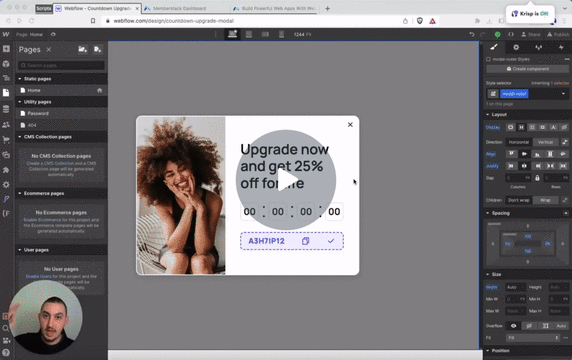
Task: Click the Search pages field
Action: click(61, 65)
